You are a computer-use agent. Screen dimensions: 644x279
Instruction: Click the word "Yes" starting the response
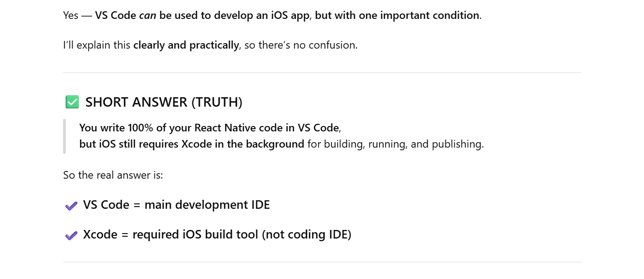(71, 15)
